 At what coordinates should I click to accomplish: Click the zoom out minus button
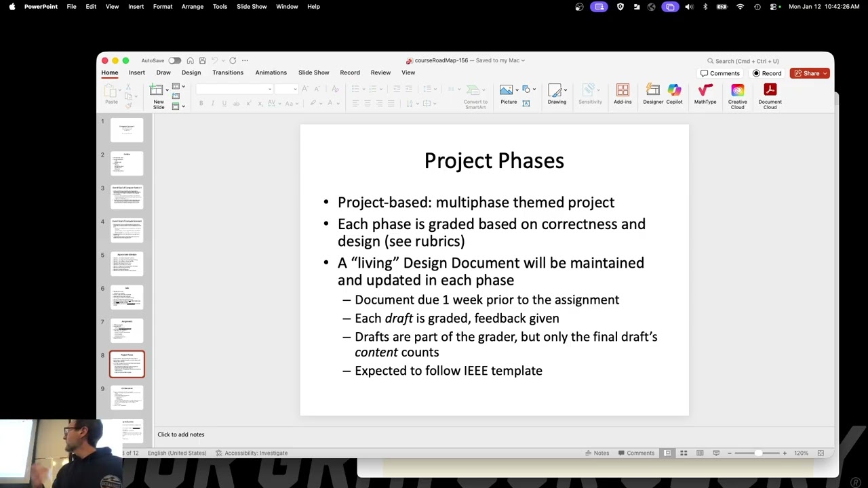(x=730, y=453)
